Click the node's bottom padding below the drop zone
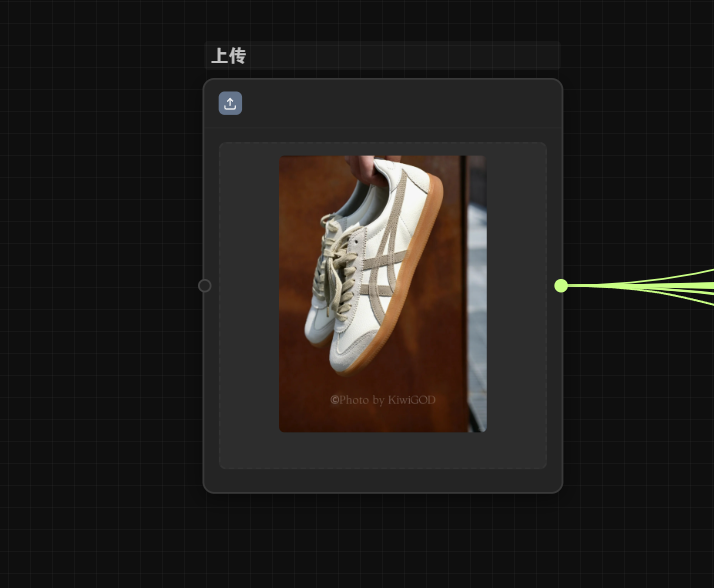This screenshot has width=714, height=588. 382,481
